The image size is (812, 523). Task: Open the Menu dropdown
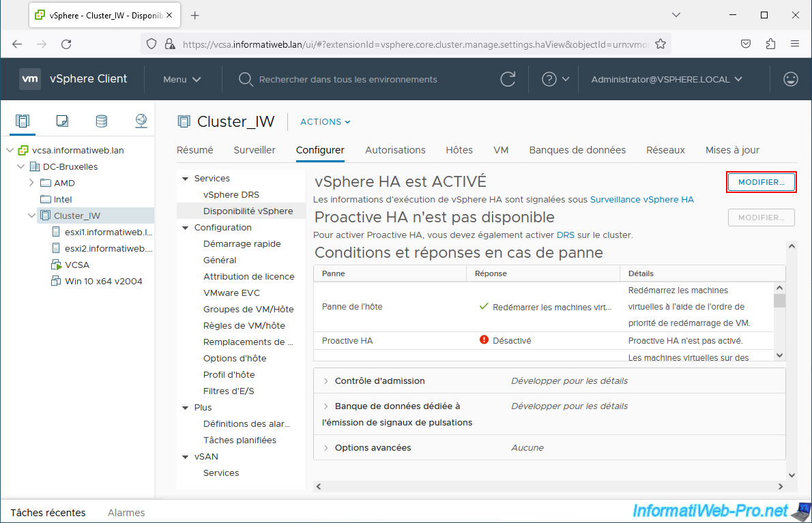[182, 79]
